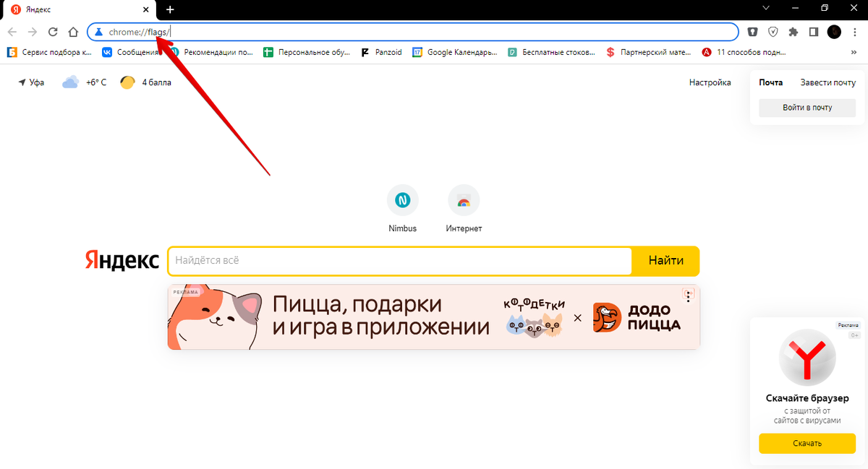This screenshot has height=469, width=868.
Task: Open bookmark Персональное обу...
Action: [x=307, y=52]
